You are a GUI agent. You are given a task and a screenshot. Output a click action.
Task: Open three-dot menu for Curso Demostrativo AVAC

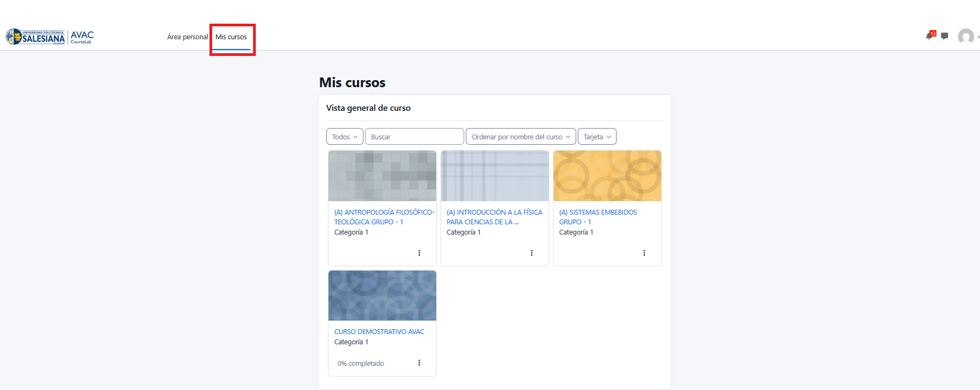click(419, 363)
